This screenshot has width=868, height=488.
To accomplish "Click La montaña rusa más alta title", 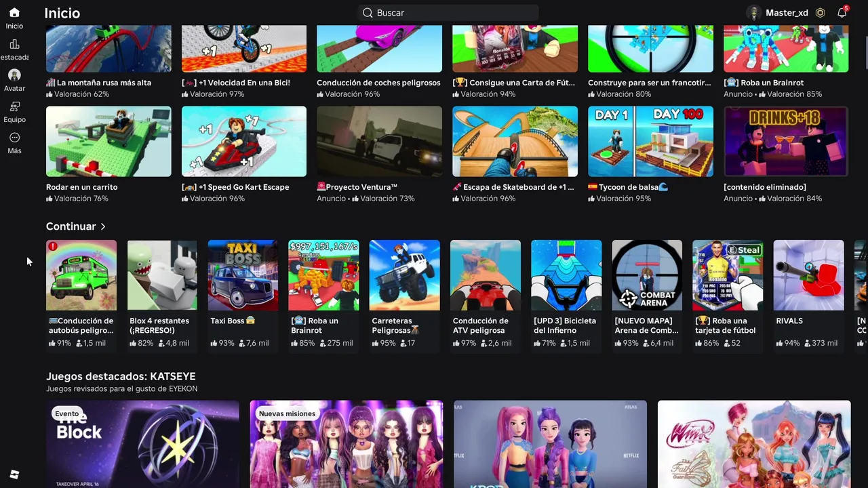I will 98,83.
